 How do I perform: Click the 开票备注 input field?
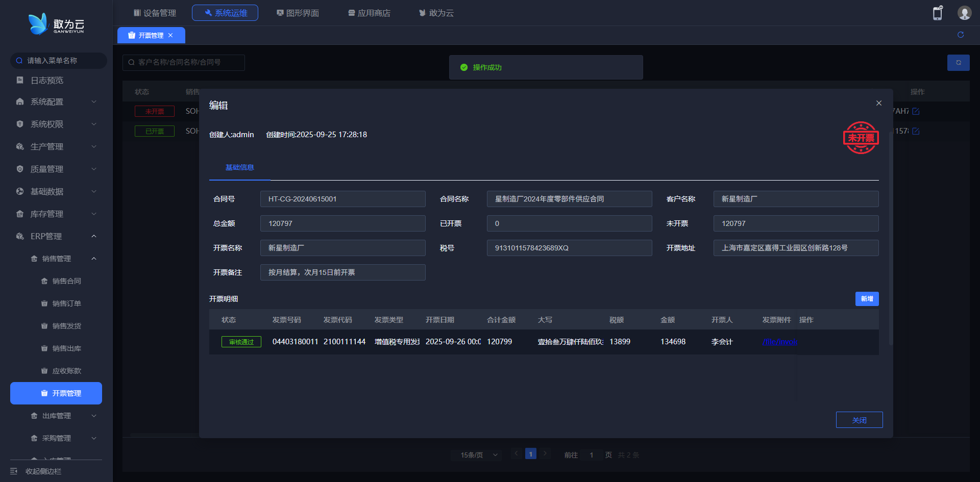point(342,272)
